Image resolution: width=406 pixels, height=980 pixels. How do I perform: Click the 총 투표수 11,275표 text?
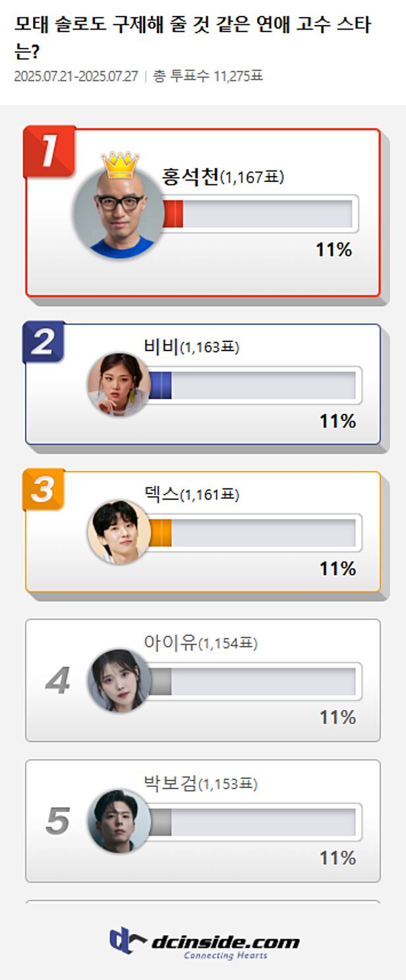tap(208, 76)
